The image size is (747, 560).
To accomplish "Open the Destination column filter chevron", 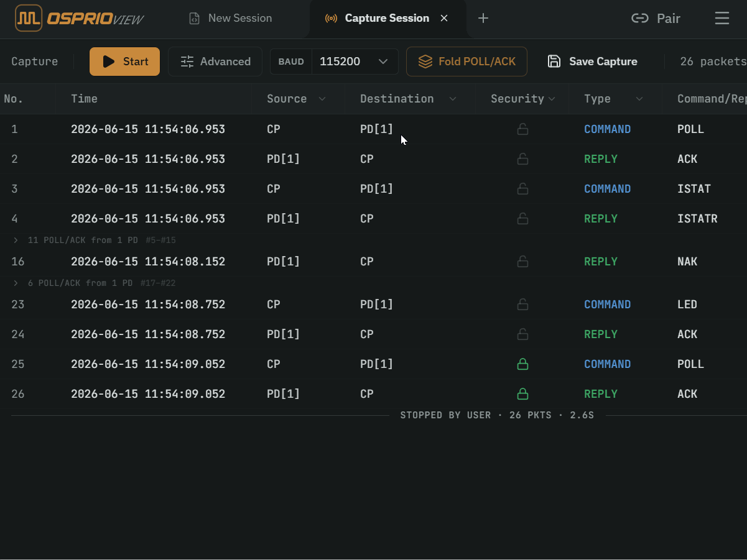I will 453,99.
